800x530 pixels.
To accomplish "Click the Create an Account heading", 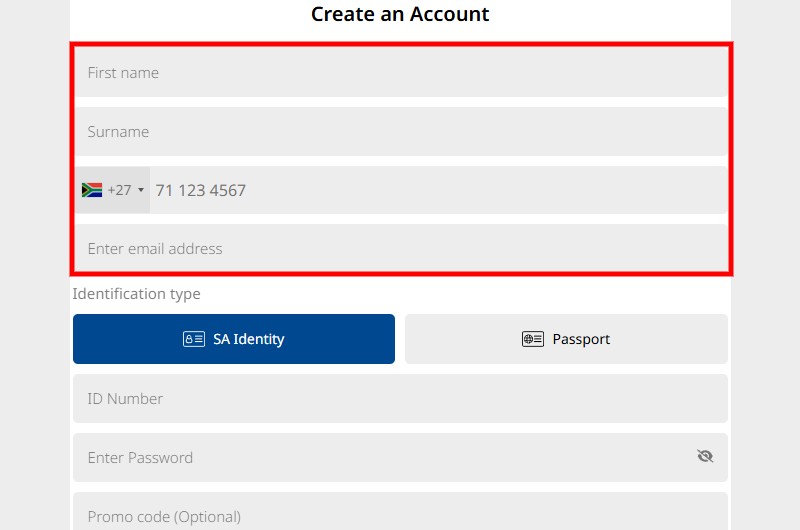I will [x=400, y=14].
